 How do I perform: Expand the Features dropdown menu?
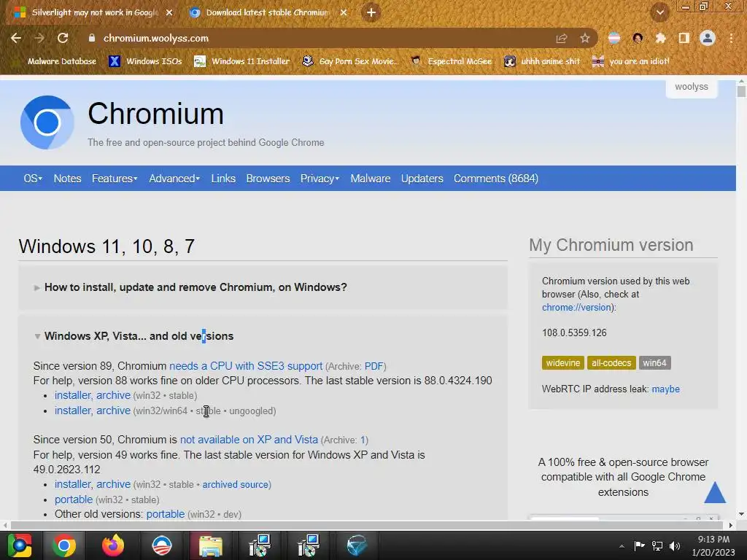pyautogui.click(x=115, y=179)
